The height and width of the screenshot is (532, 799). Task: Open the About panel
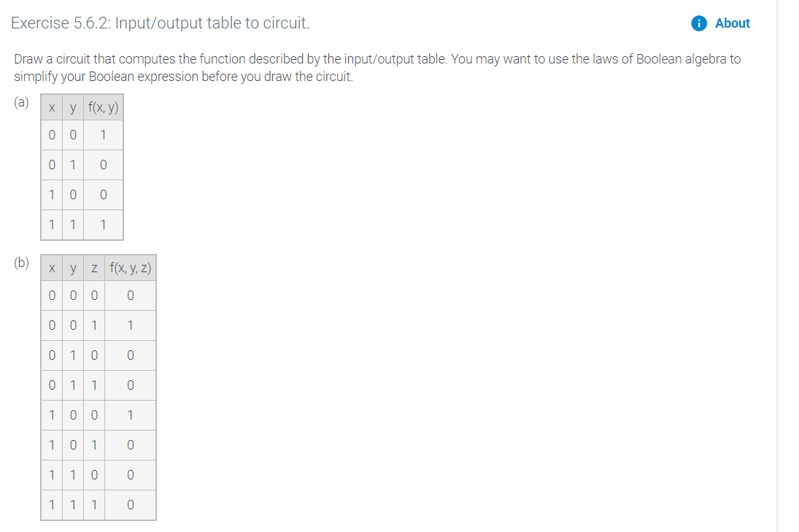(732, 23)
